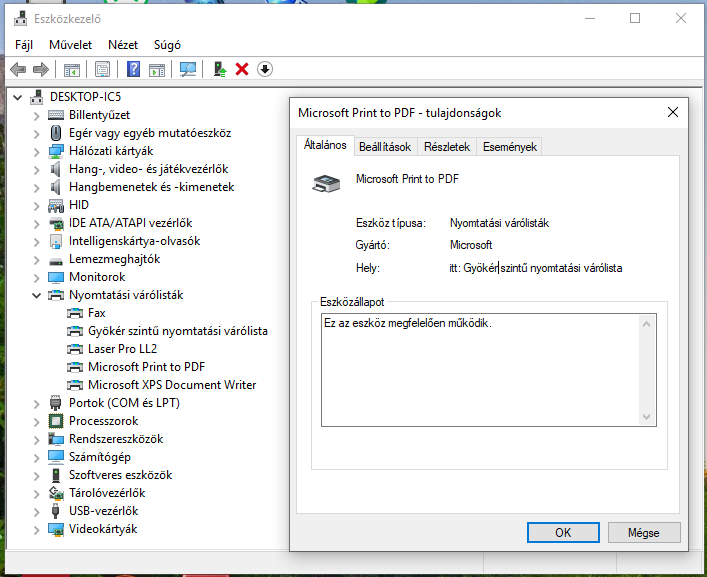
Task: Select Gyökér szintű nyomtatási várólista entry
Action: pyautogui.click(x=178, y=331)
